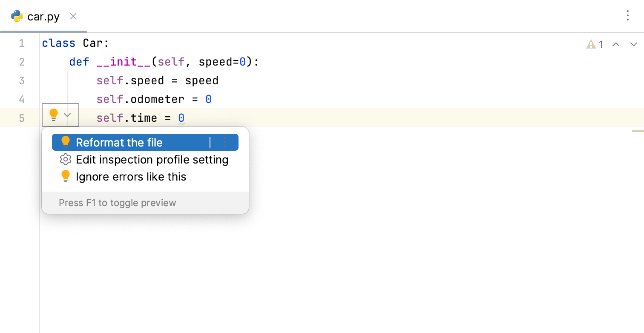Viewport: 644px width, 333px height.
Task: Click the yellow lightbulb in the gutter
Action: tap(54, 115)
